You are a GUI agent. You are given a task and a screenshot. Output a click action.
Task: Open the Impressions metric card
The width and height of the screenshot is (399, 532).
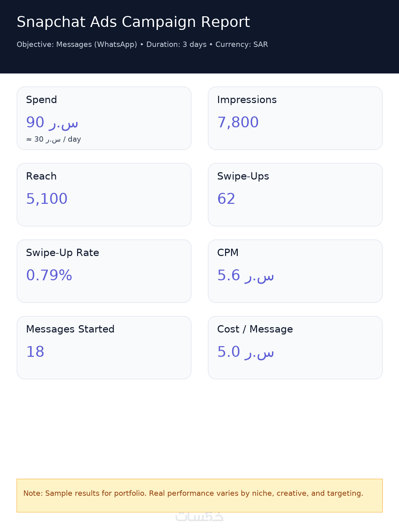coord(295,118)
